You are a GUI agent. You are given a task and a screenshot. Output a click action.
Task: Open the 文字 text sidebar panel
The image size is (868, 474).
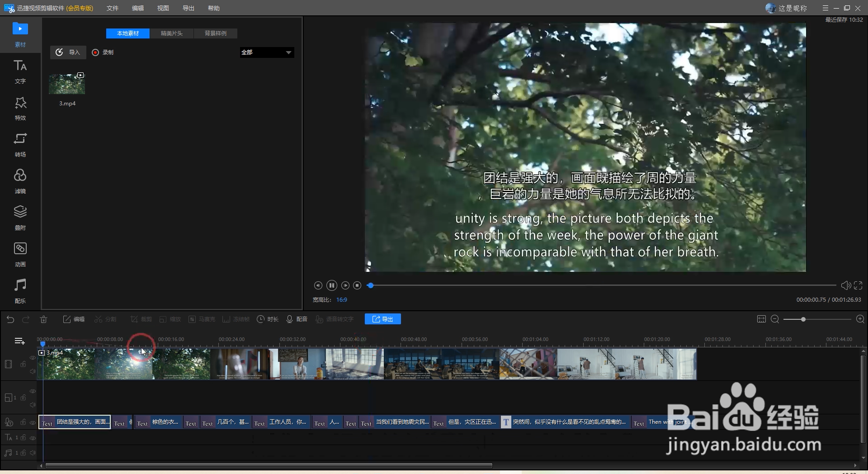tap(20, 71)
